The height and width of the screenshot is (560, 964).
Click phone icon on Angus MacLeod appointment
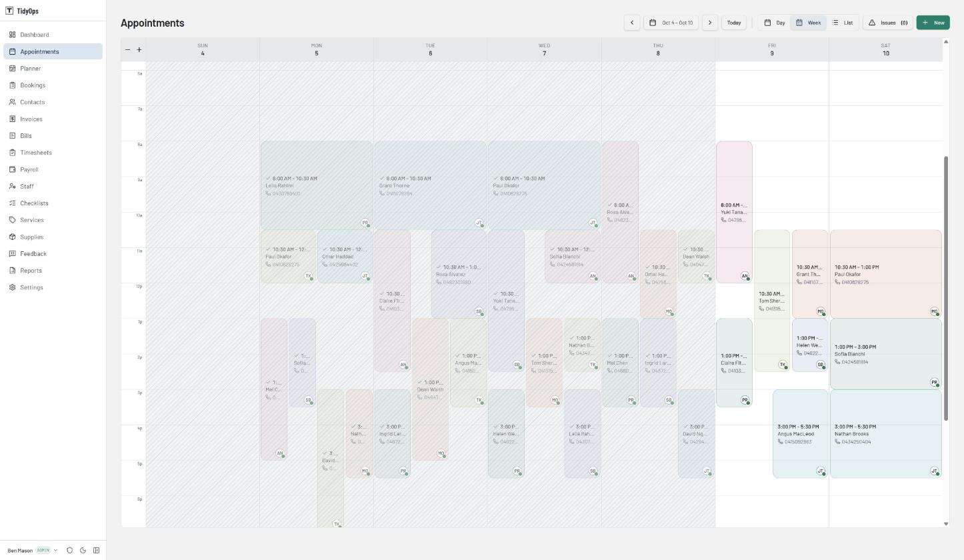(780, 442)
